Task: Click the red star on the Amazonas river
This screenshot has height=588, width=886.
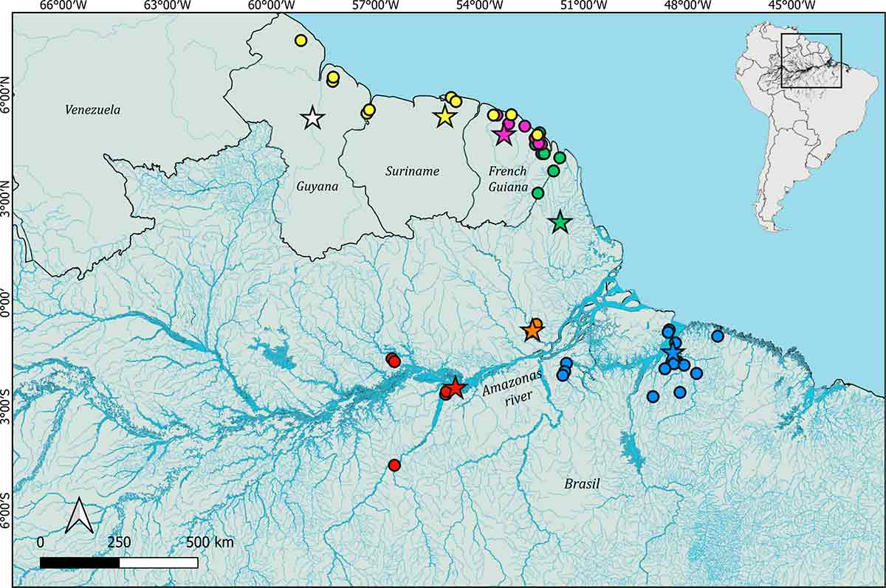Action: pos(456,387)
